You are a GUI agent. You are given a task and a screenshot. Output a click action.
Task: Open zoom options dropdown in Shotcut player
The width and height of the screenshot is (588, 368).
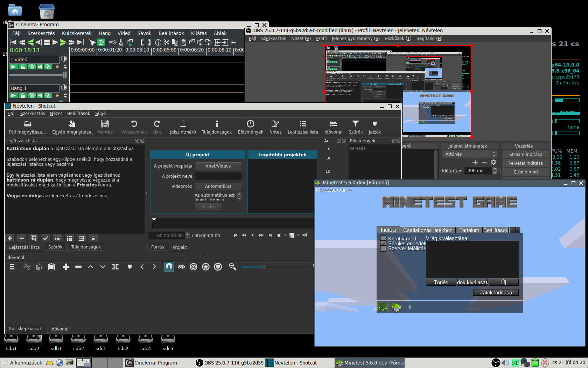pos(285,236)
